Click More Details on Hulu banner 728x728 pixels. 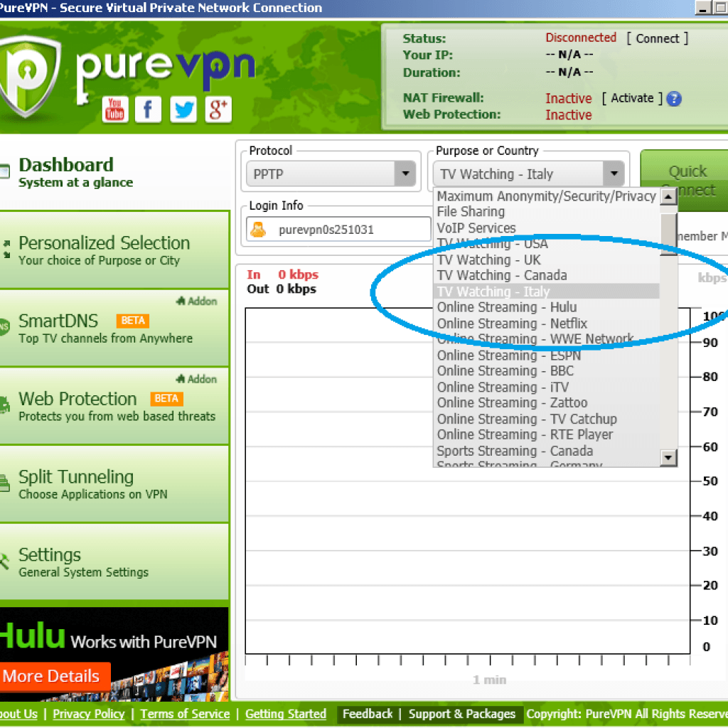54,676
